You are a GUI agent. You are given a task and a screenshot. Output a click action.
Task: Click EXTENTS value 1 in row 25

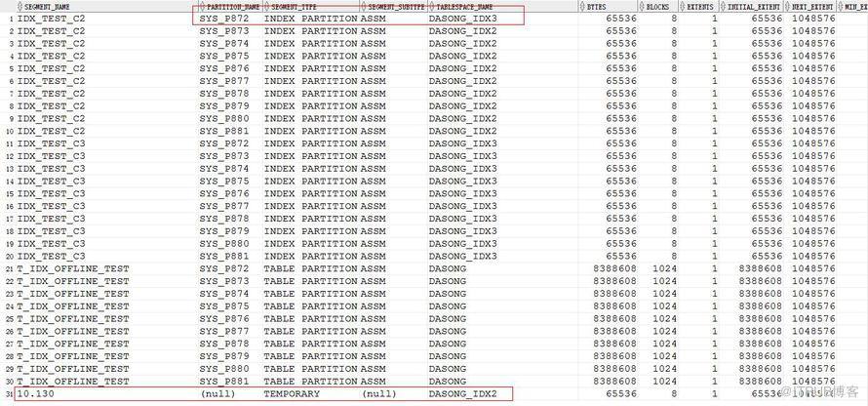[x=715, y=319]
